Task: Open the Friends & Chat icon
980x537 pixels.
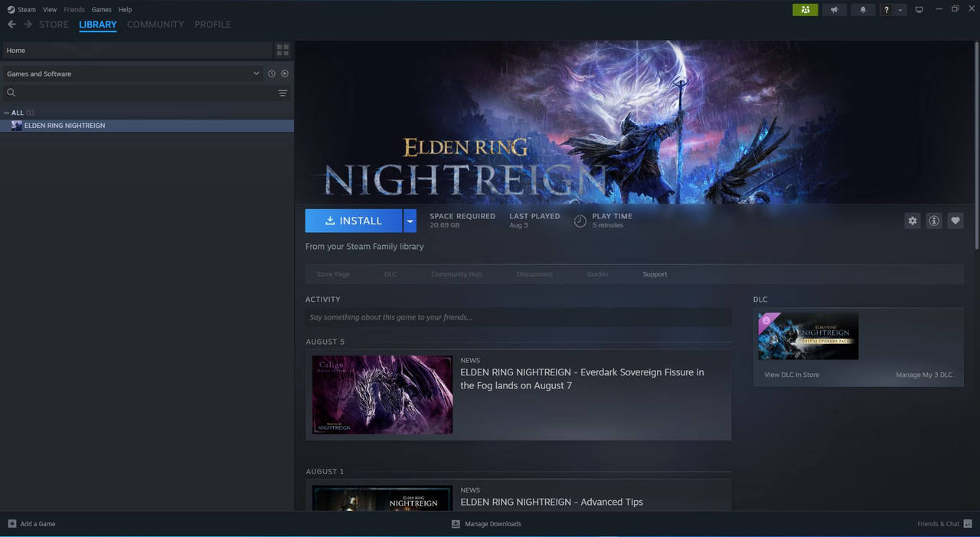Action: (968, 524)
